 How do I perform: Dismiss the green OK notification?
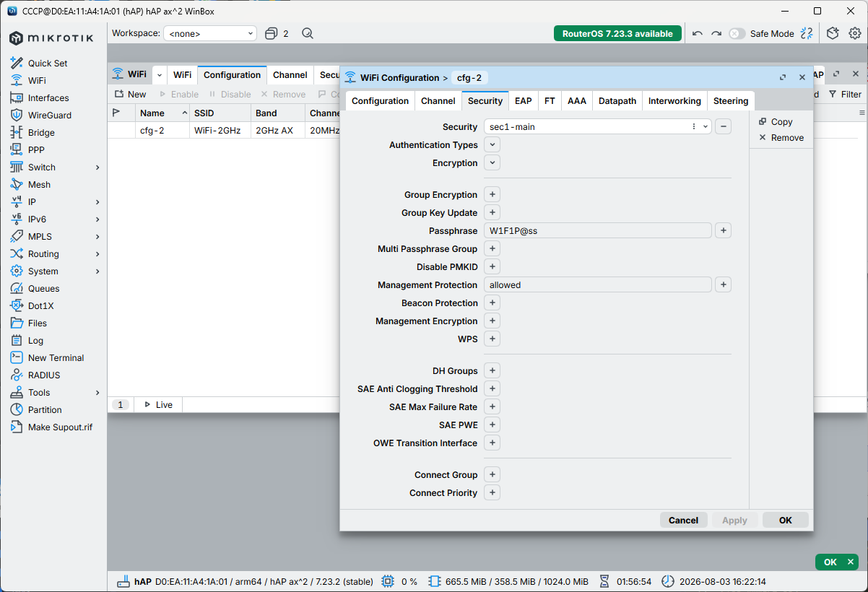851,562
